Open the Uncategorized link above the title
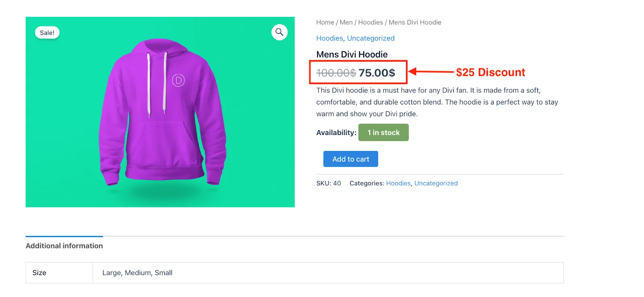This screenshot has width=644, height=297. click(371, 38)
